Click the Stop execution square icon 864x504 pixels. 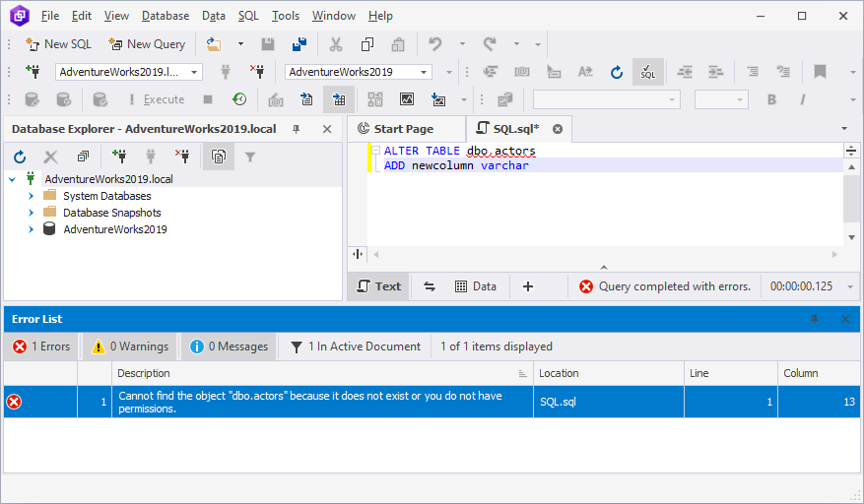pyautogui.click(x=208, y=99)
